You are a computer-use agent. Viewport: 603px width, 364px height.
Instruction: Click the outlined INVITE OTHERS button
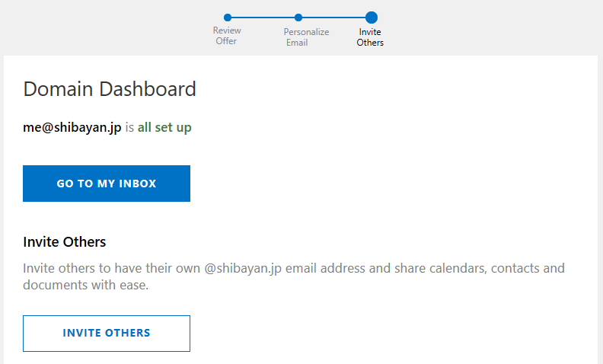click(107, 333)
